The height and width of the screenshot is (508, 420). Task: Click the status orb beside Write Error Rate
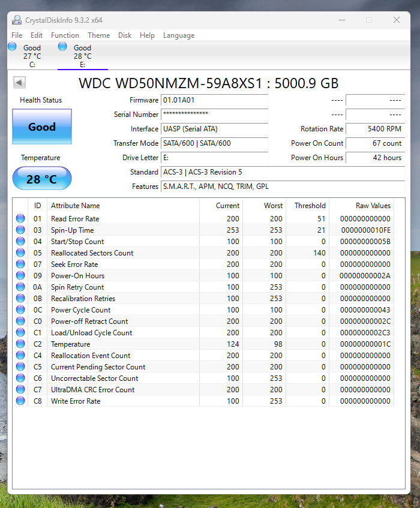(20, 401)
